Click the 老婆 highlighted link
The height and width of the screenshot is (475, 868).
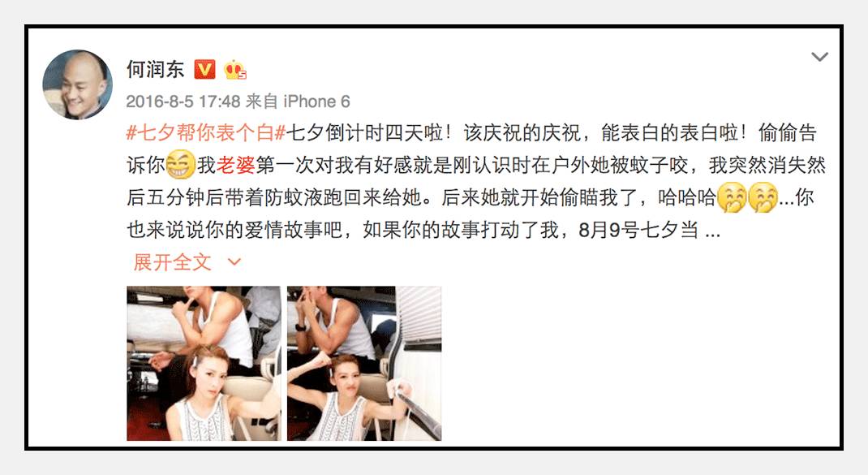pyautogui.click(x=235, y=165)
